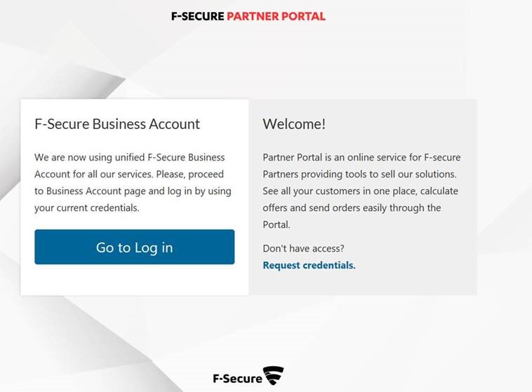Select the Welcome! heading
The image size is (532, 392).
click(294, 124)
